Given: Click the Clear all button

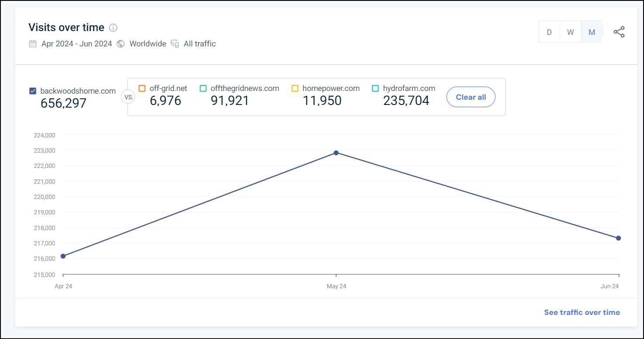Looking at the screenshot, I should [x=471, y=97].
